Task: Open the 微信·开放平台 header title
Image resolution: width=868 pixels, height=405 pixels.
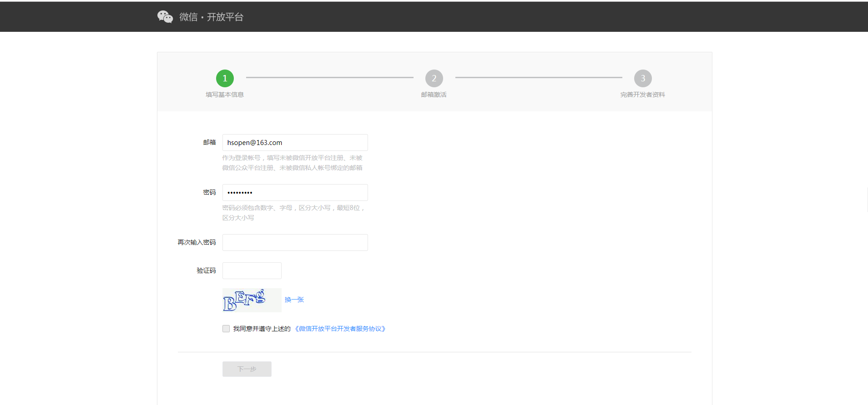Action: click(x=211, y=17)
